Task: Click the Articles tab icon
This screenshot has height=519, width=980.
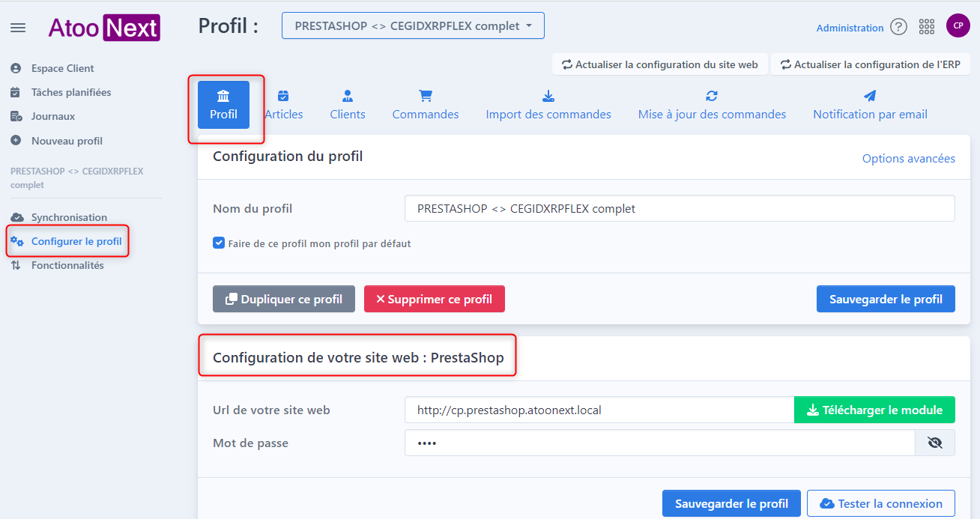Action: pos(283,96)
